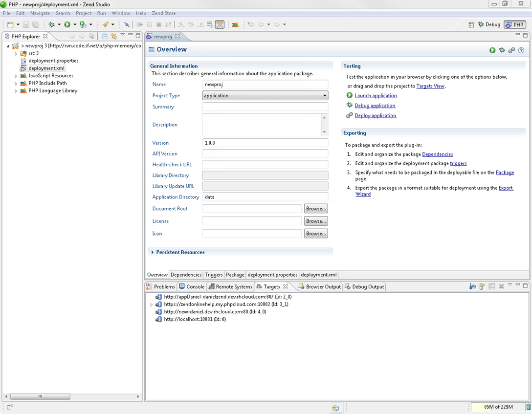532x414 pixels.
Task: Click the target settings screwdriver icon in Targets view
Action: coord(473,286)
